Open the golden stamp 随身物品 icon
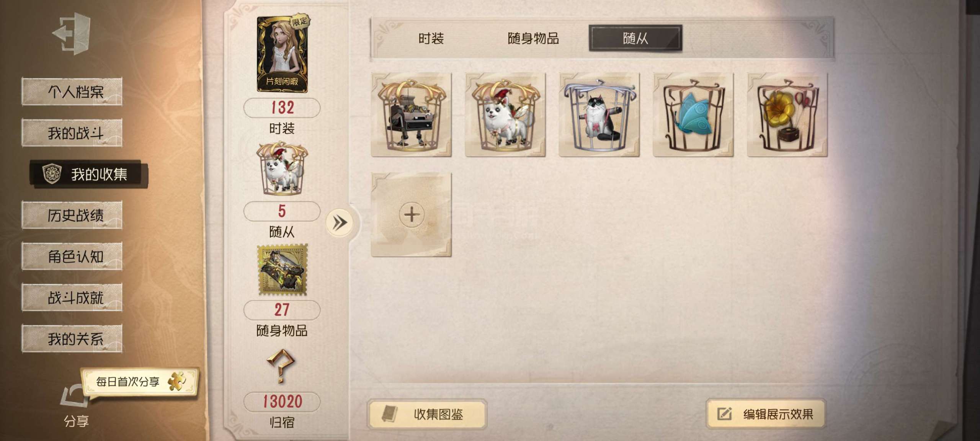Screen dimensions: 980x441 pos(283,271)
